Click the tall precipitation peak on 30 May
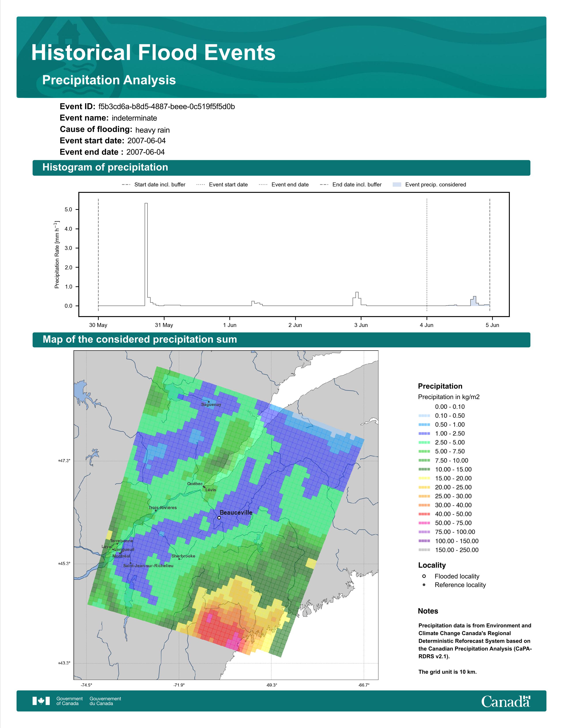 (146, 254)
